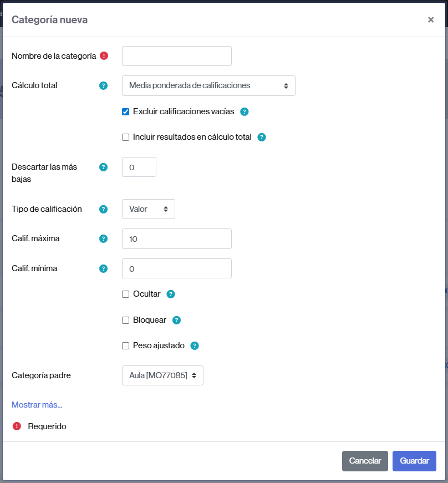Open the Tipo de calificación dropdown

pyautogui.click(x=149, y=209)
